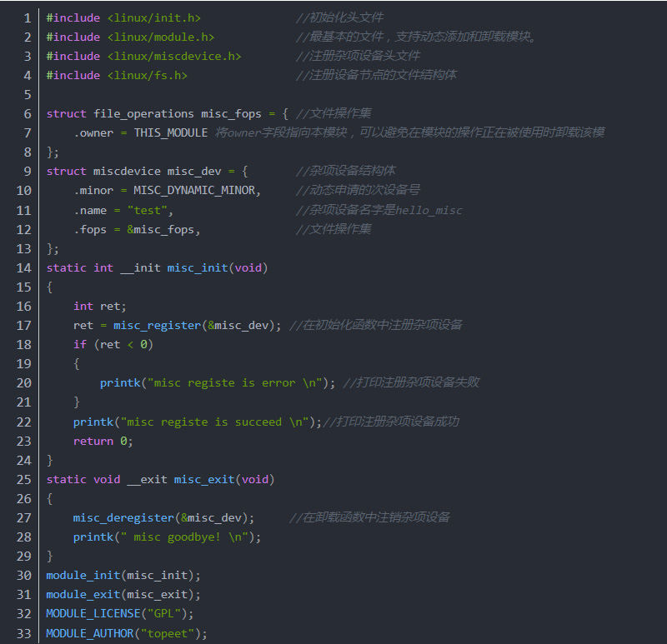Image resolution: width=667 pixels, height=644 pixels.
Task: Click module_exit(misc_exit) line
Action: click(123, 594)
